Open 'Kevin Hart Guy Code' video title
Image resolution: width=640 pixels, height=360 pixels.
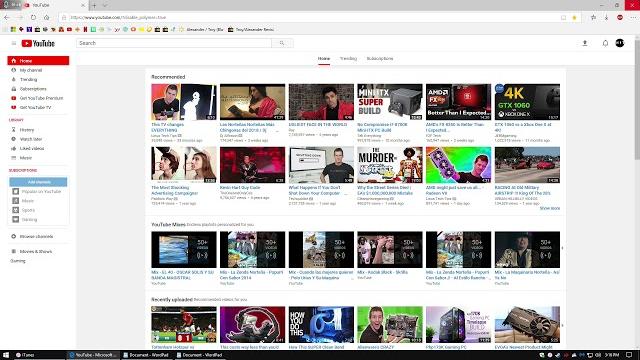coord(240,188)
